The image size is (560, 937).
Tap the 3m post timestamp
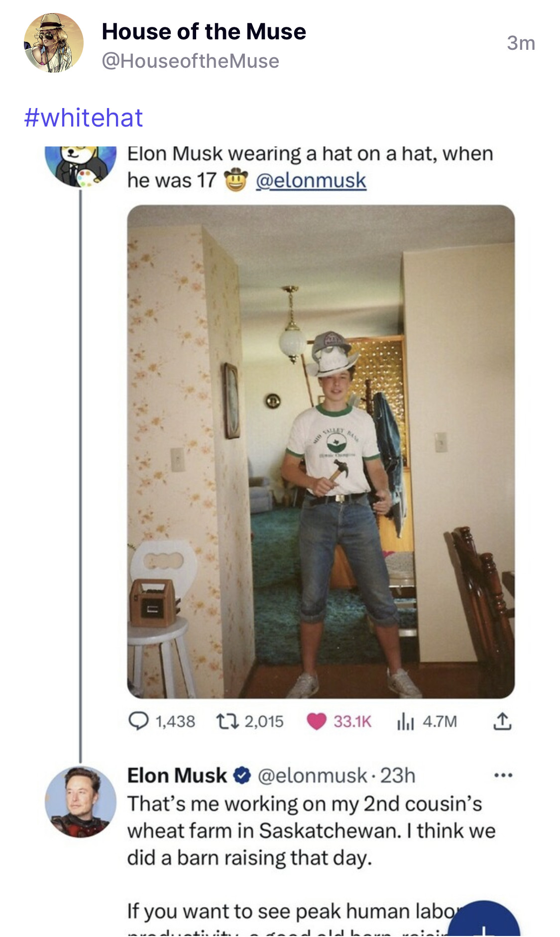tap(521, 43)
